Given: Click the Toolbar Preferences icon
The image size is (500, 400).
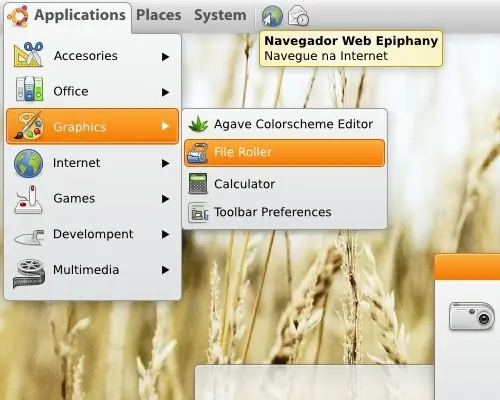Looking at the screenshot, I should point(198,212).
